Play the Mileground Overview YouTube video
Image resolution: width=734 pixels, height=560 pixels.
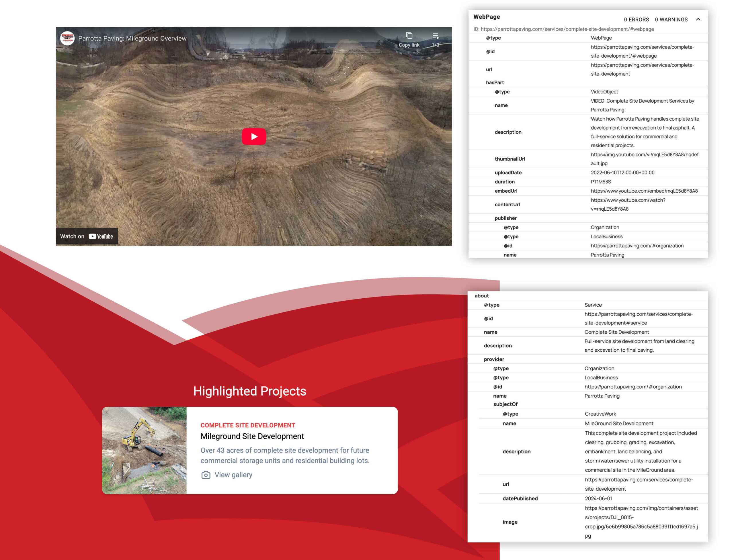click(254, 136)
